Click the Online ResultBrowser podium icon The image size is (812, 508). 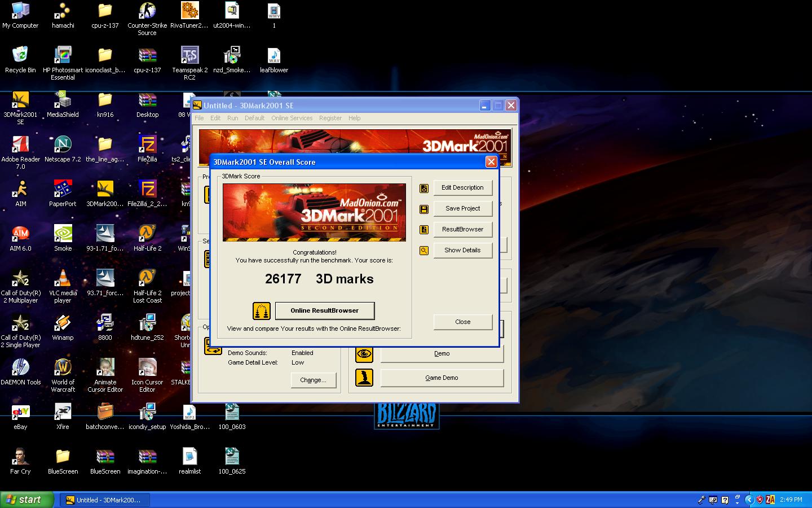[x=262, y=310]
